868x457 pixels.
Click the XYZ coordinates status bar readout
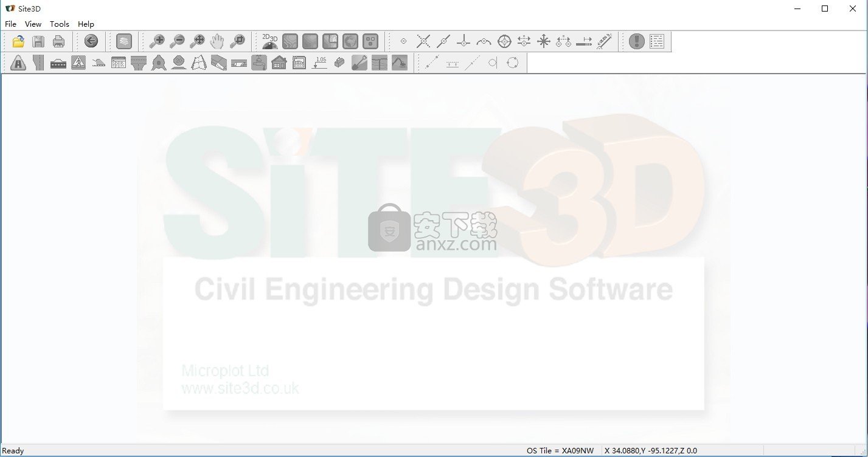pyautogui.click(x=651, y=451)
